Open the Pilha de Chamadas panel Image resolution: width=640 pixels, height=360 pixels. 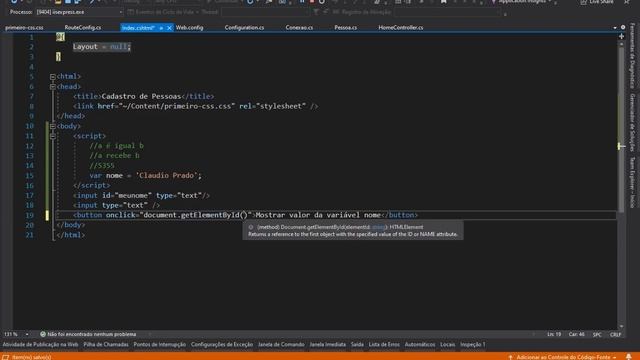tap(106, 344)
